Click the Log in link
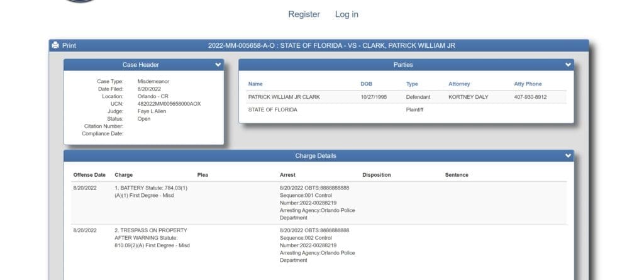 tap(347, 14)
